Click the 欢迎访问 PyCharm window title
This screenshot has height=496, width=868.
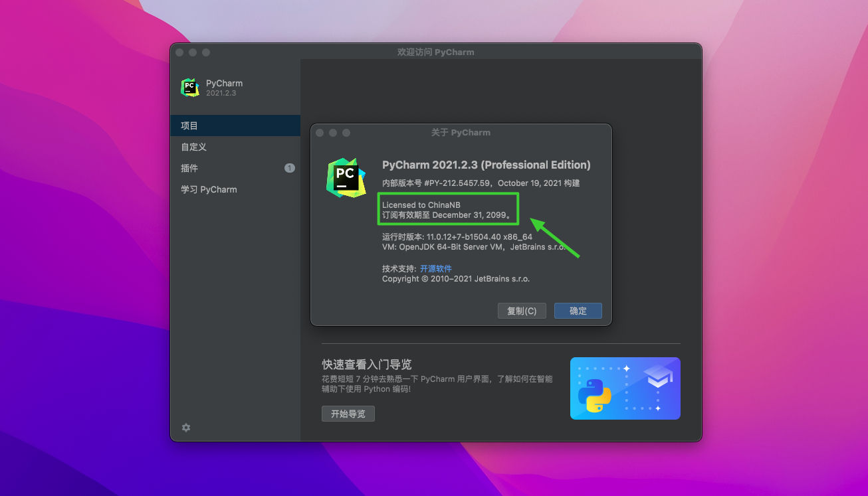(x=435, y=52)
